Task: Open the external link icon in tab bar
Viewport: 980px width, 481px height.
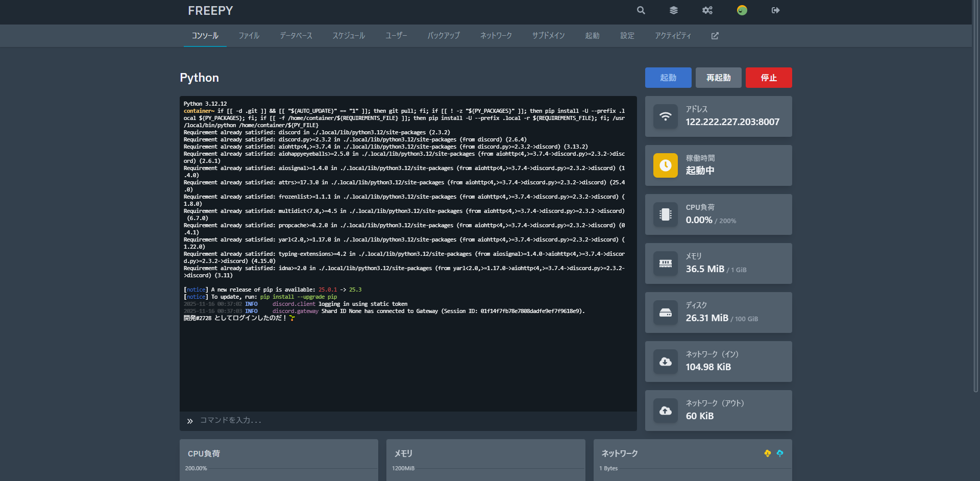Action: (x=715, y=36)
